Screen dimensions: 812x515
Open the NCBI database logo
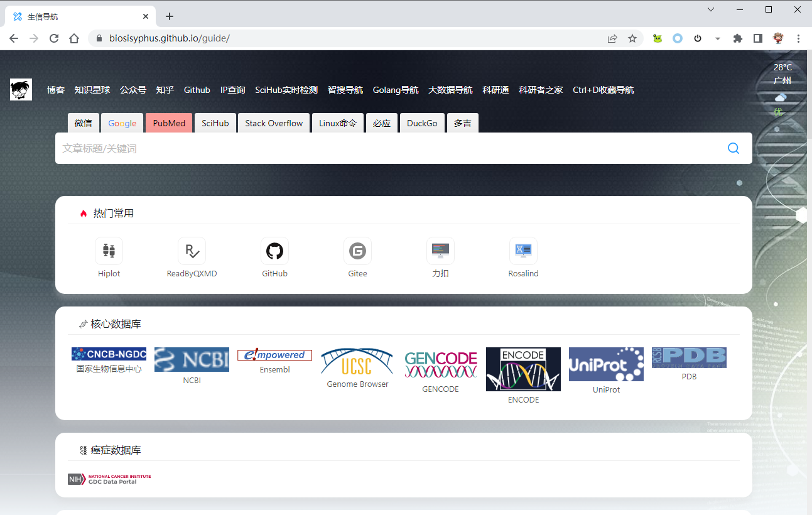[x=192, y=359]
